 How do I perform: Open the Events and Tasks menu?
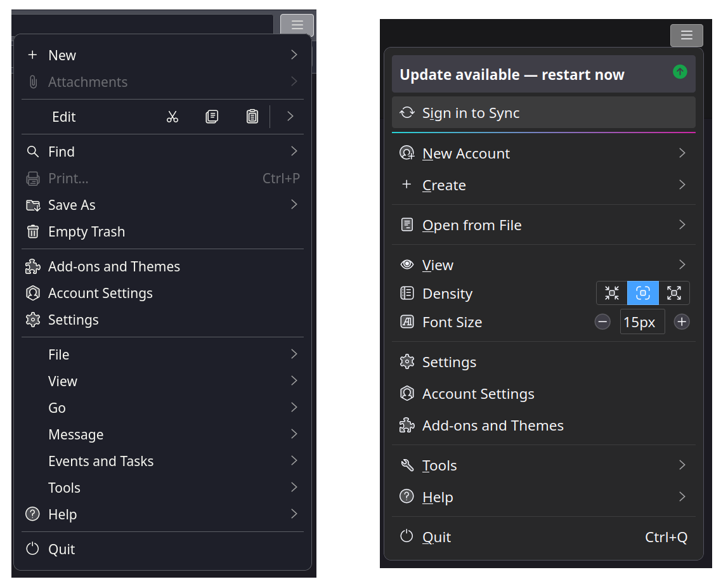click(101, 461)
